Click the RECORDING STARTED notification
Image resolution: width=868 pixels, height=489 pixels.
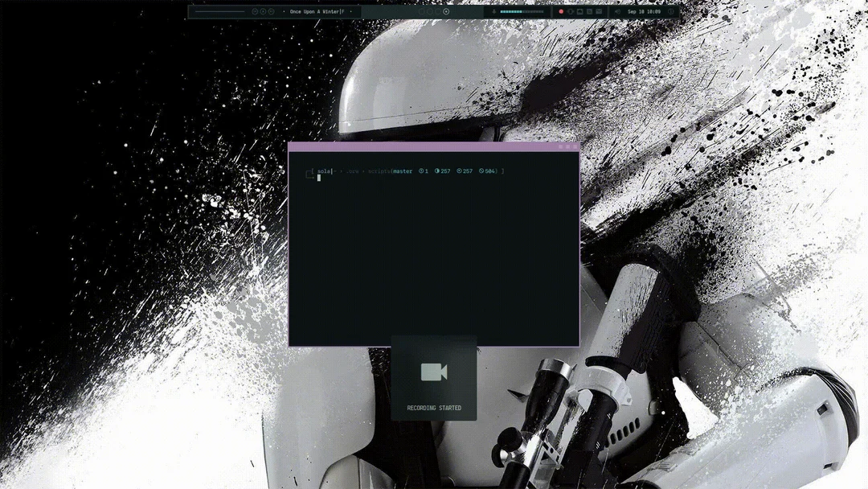click(x=434, y=408)
